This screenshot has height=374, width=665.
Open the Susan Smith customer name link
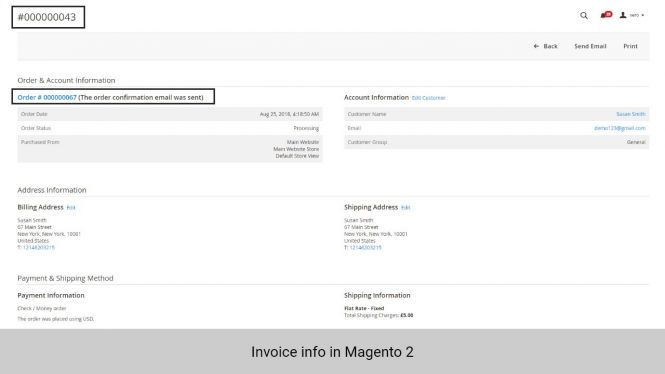(631, 114)
